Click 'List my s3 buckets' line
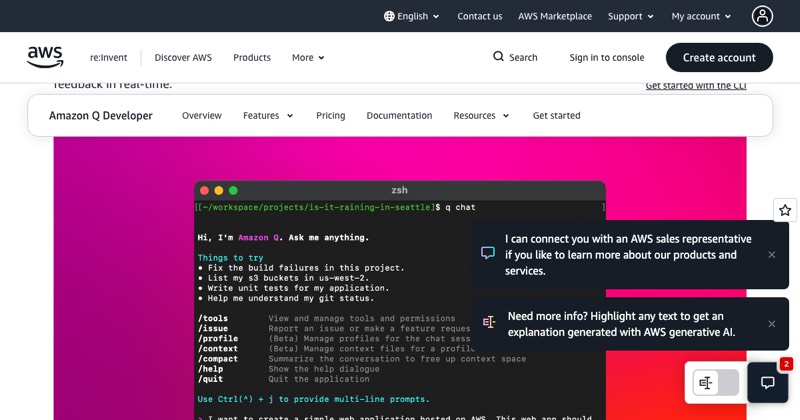This screenshot has width=800, height=420. 283,278
